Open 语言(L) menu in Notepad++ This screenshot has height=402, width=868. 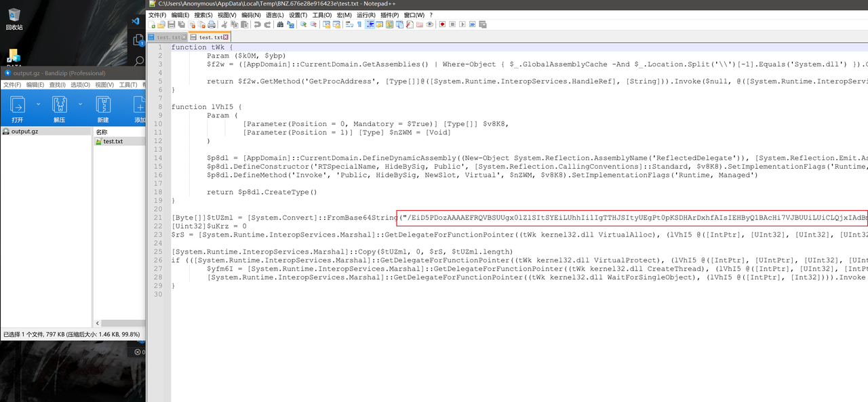tap(275, 15)
